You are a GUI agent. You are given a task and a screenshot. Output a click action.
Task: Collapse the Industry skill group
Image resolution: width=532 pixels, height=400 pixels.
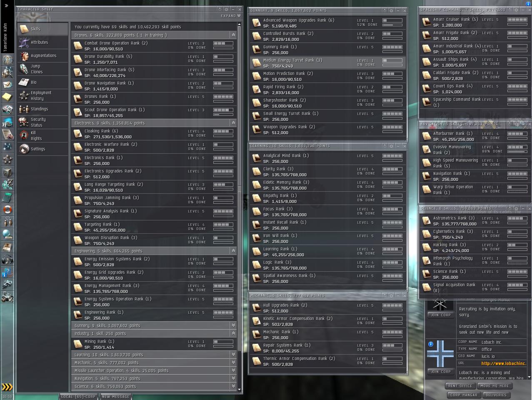pos(233,333)
